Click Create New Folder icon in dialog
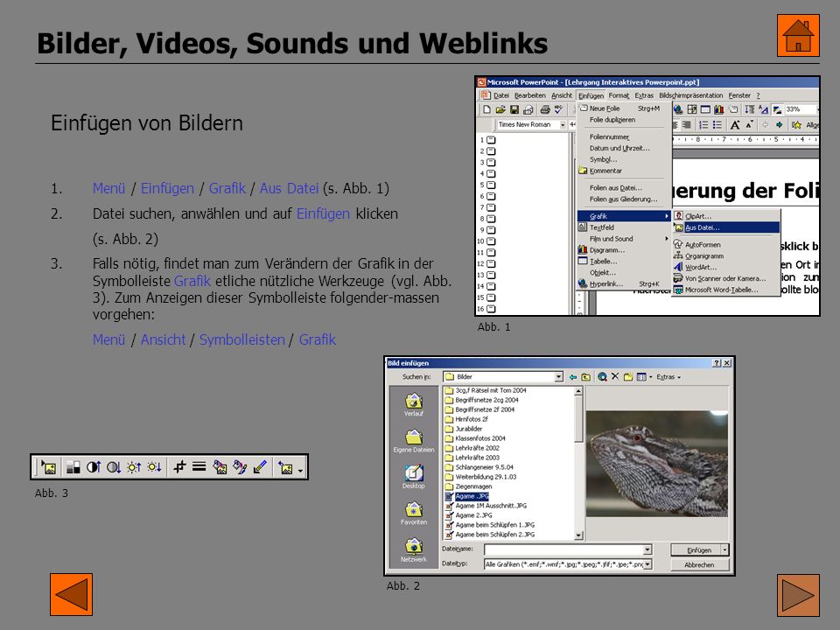 tap(628, 377)
